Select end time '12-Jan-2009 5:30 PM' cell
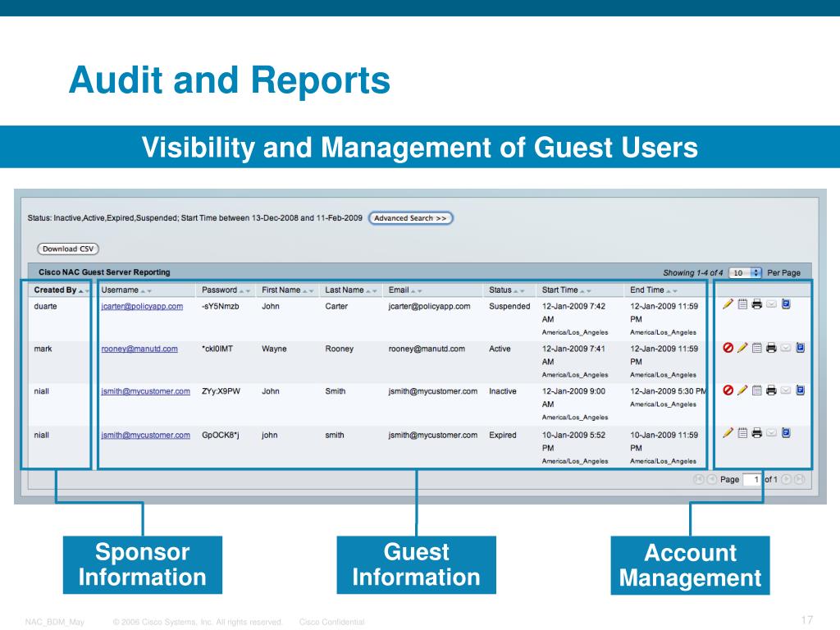 (x=669, y=391)
